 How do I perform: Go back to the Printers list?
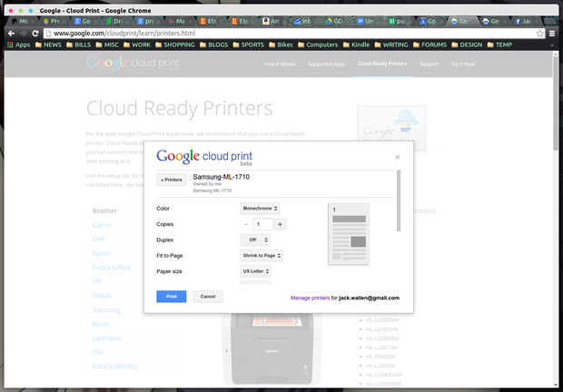coord(172,180)
